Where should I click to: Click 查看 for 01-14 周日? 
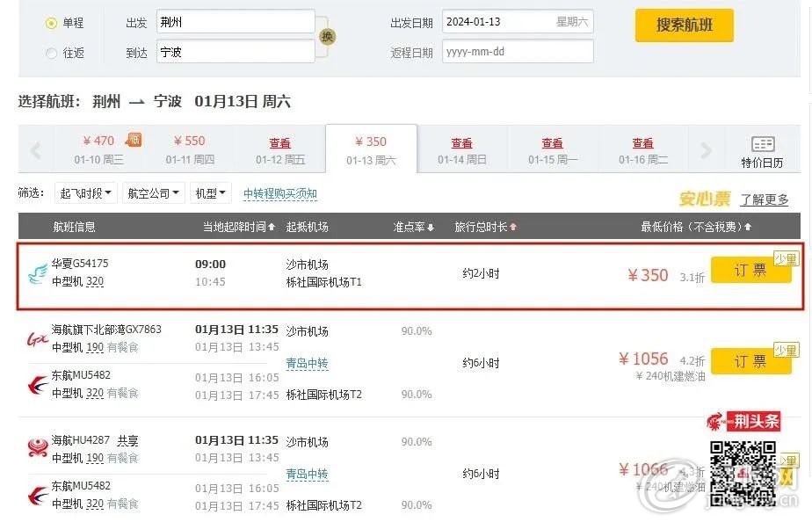461,143
